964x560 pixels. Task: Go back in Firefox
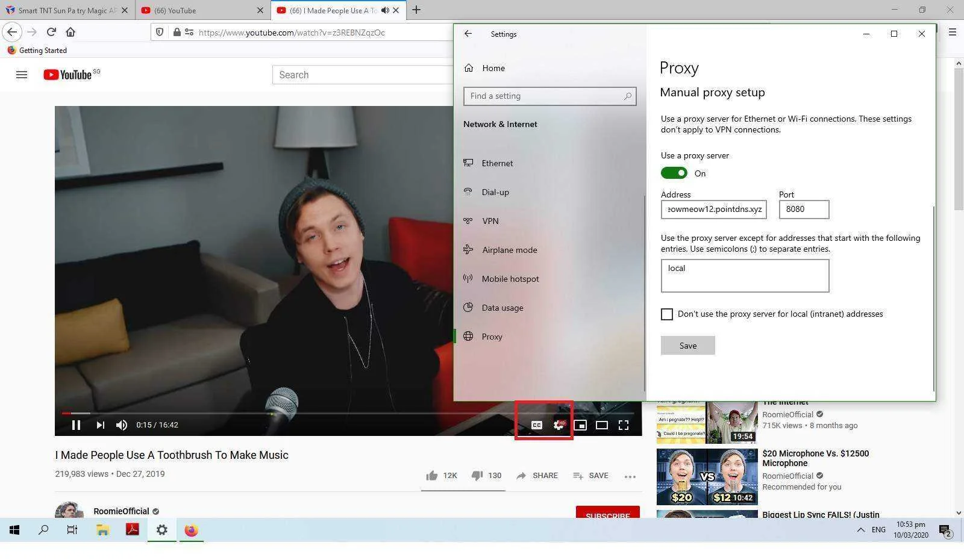12,33
